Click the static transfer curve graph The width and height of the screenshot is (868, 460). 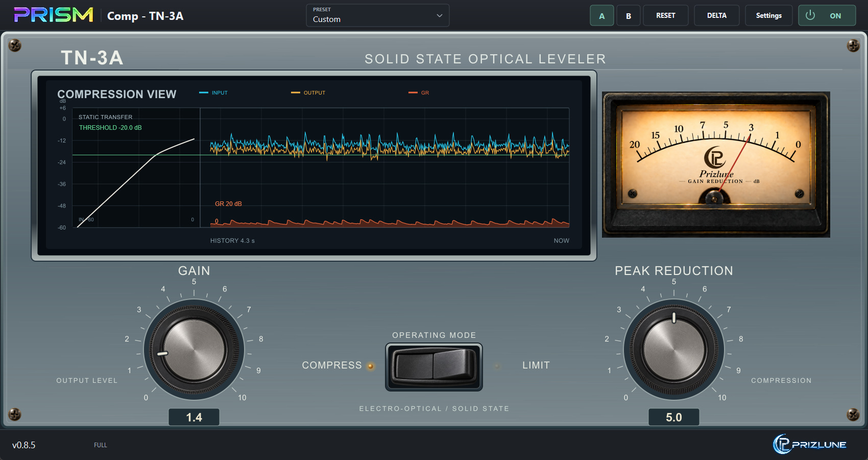136,168
